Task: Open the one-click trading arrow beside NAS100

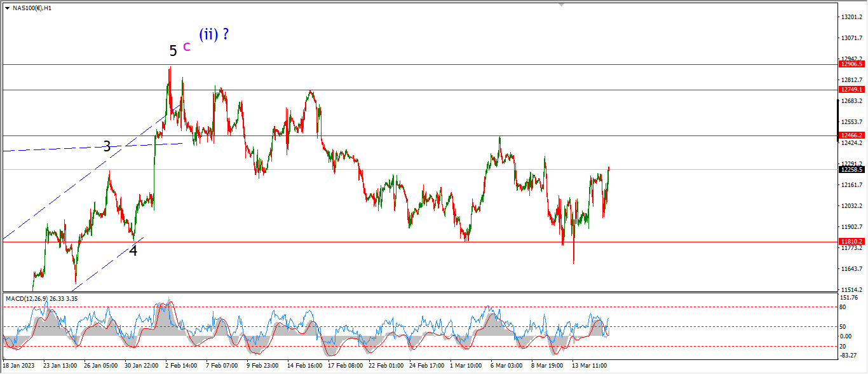Action: 7,8
